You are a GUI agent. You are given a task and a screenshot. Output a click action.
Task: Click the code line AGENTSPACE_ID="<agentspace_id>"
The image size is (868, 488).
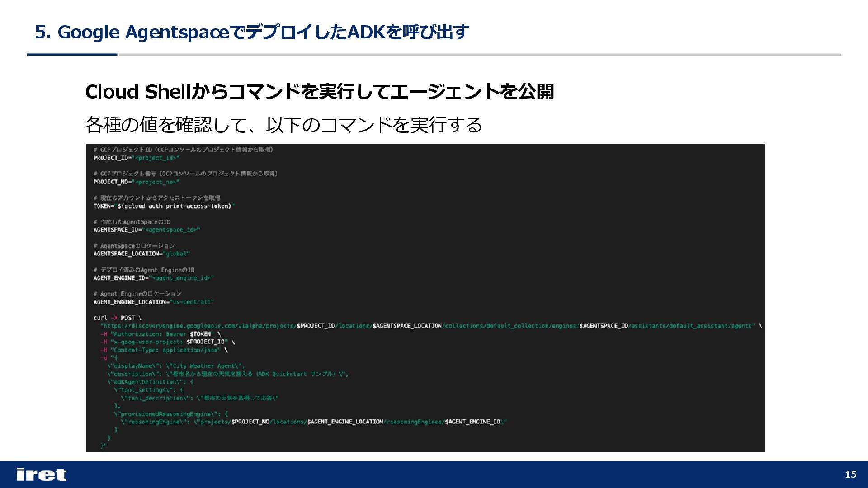click(x=146, y=230)
